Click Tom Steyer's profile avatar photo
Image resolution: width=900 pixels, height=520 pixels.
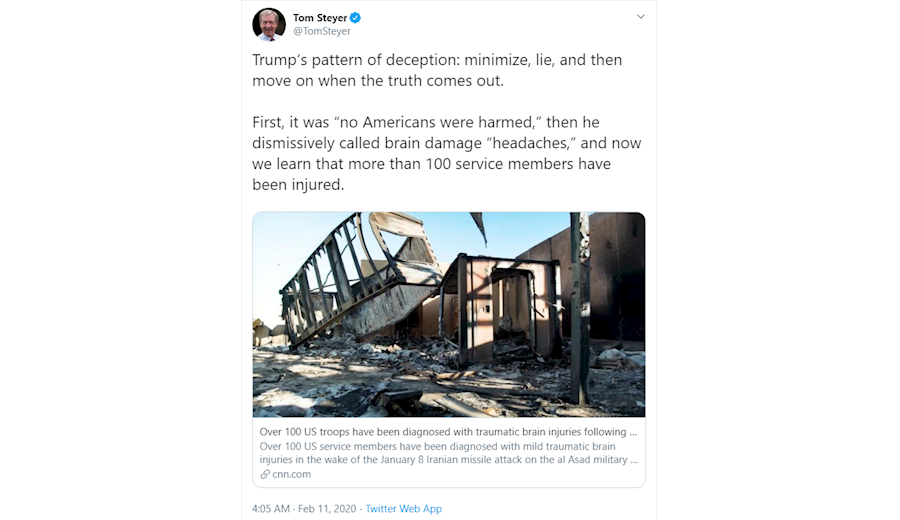(x=269, y=24)
